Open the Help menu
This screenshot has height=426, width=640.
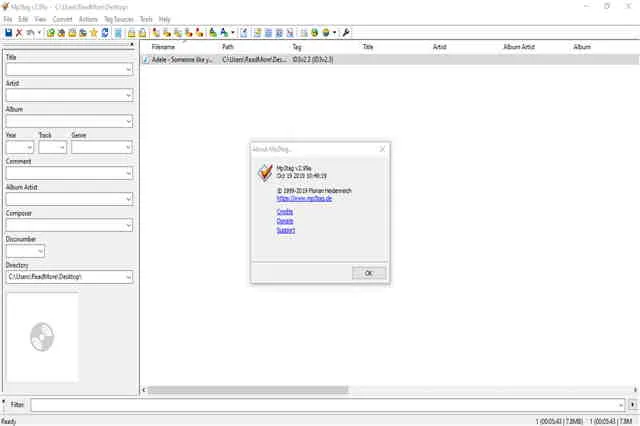click(164, 19)
